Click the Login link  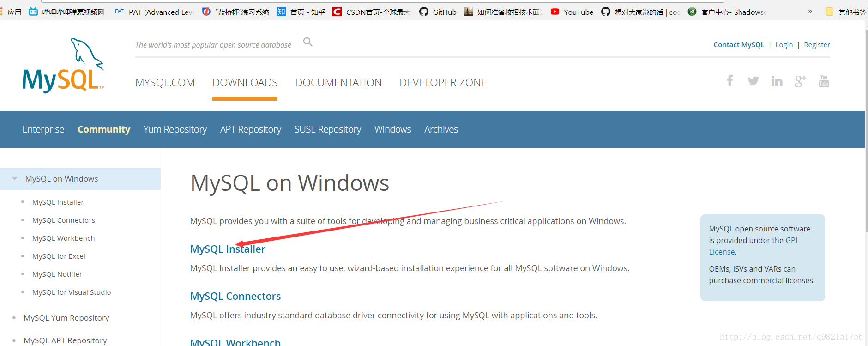point(784,45)
